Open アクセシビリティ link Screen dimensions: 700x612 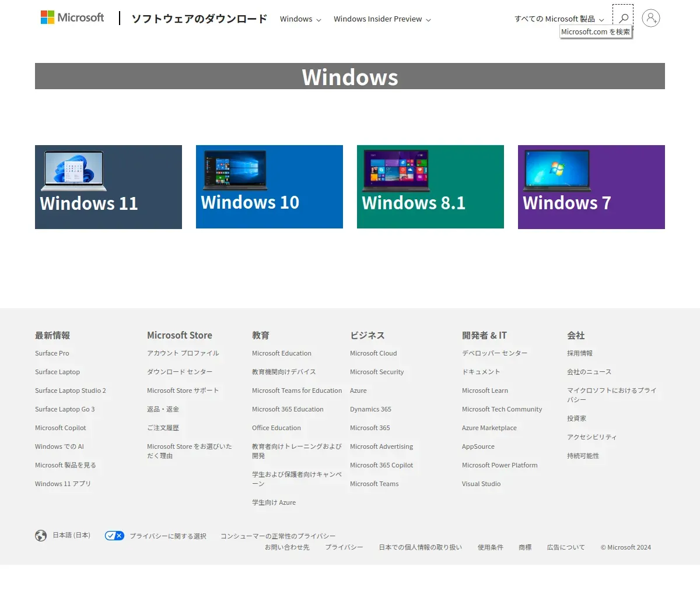[x=591, y=437]
